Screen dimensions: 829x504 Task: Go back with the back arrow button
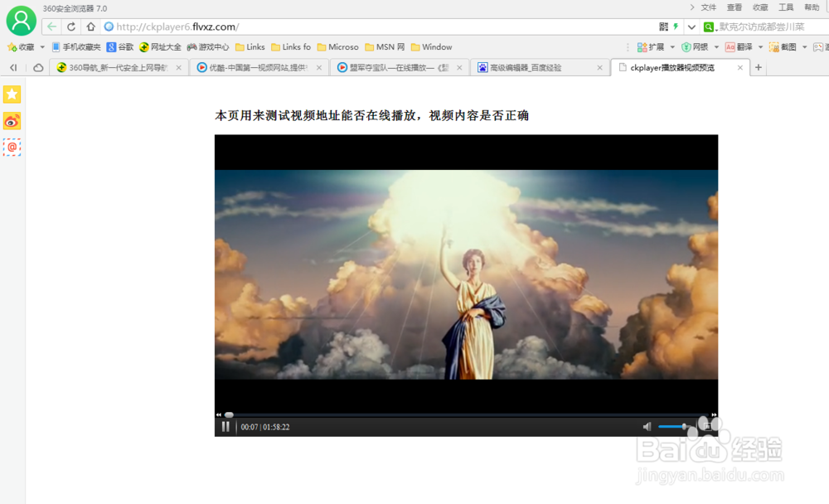(51, 27)
